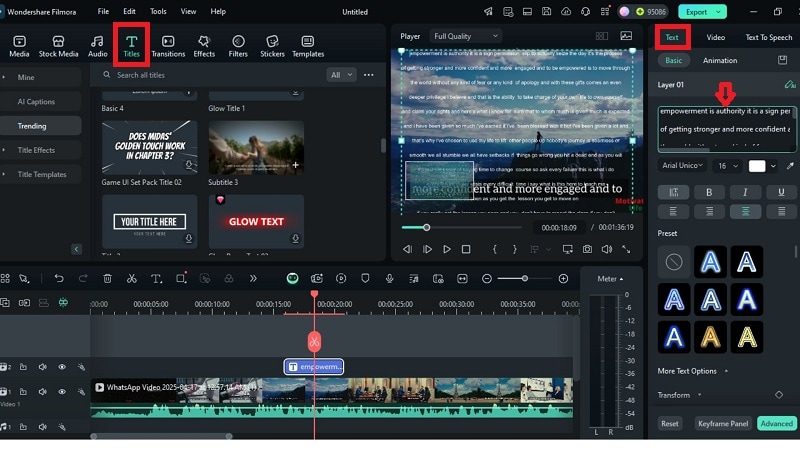Open Advanced text editing
The width and height of the screenshot is (800, 450).
[777, 423]
